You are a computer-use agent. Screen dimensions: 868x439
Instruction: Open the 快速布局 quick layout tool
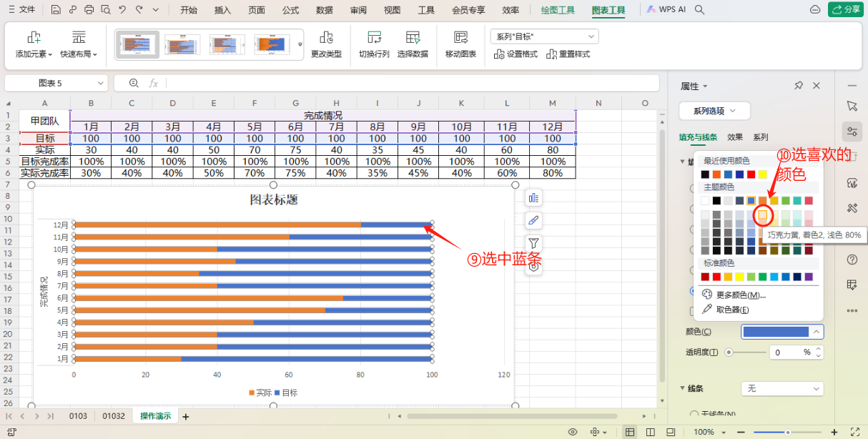[x=79, y=45]
